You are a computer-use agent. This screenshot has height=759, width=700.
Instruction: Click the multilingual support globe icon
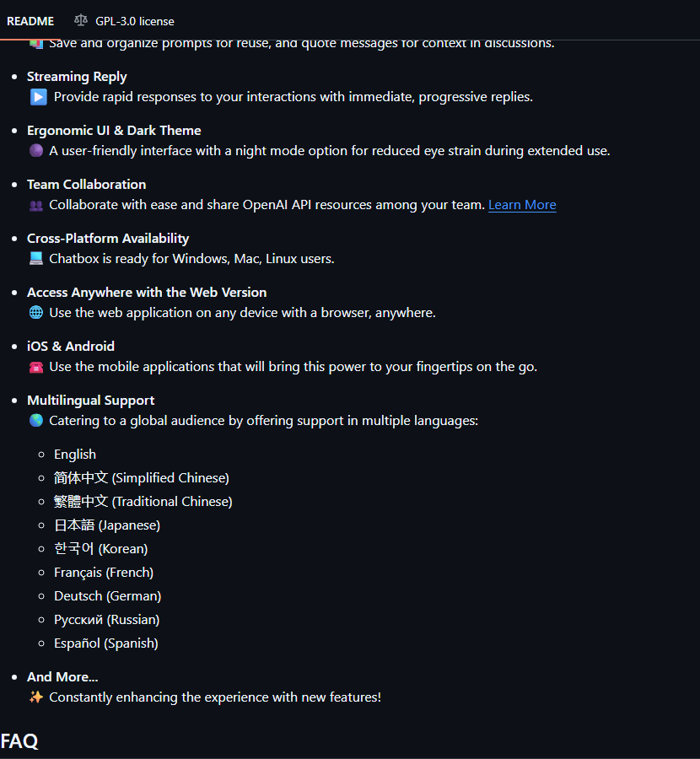pyautogui.click(x=37, y=420)
